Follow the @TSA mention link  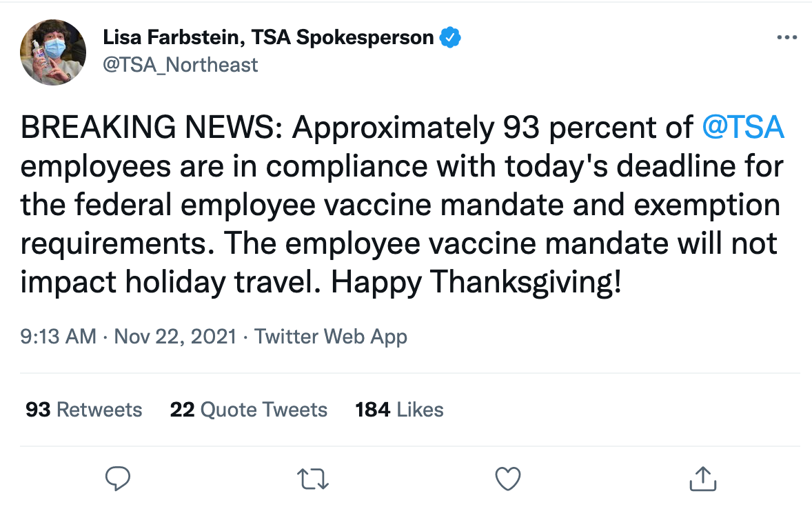pyautogui.click(x=742, y=128)
